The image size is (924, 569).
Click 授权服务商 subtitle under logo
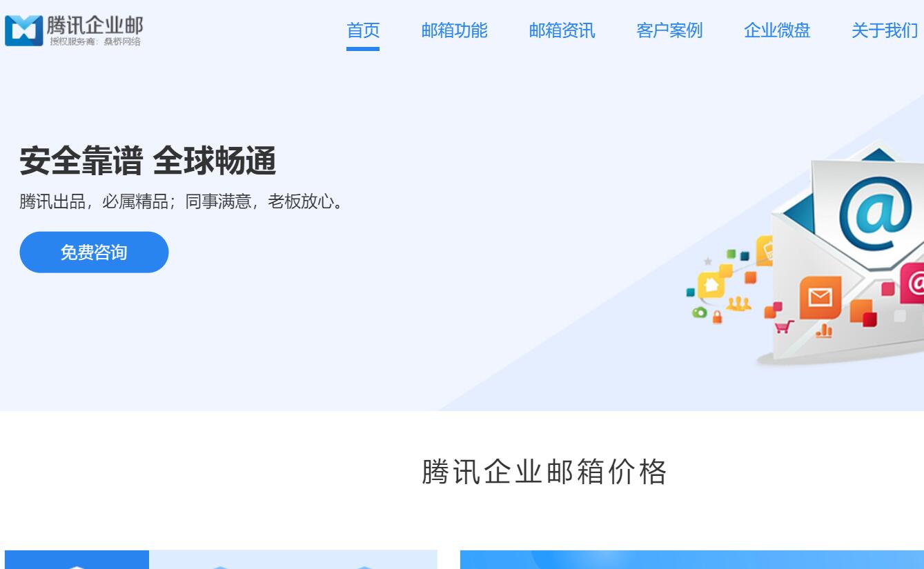pyautogui.click(x=95, y=42)
